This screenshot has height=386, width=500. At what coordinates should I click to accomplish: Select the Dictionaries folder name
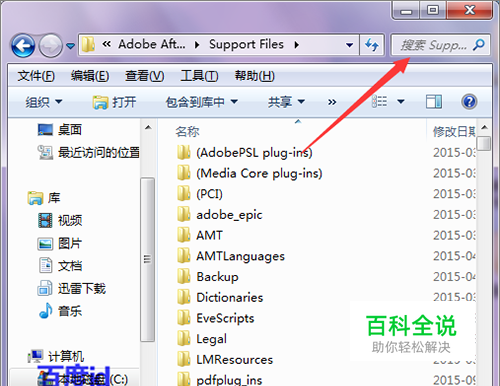(x=230, y=297)
